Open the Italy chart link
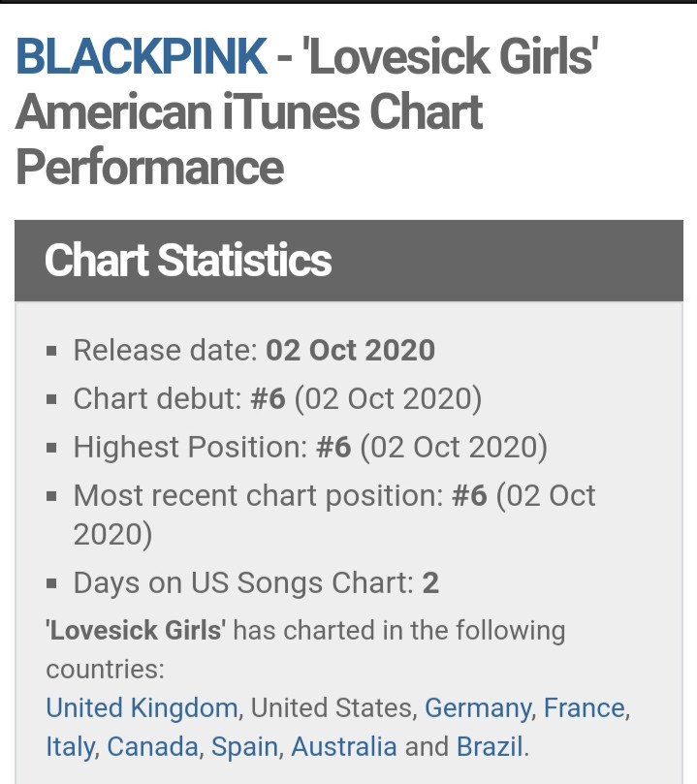Image resolution: width=697 pixels, height=784 pixels. pos(70,747)
